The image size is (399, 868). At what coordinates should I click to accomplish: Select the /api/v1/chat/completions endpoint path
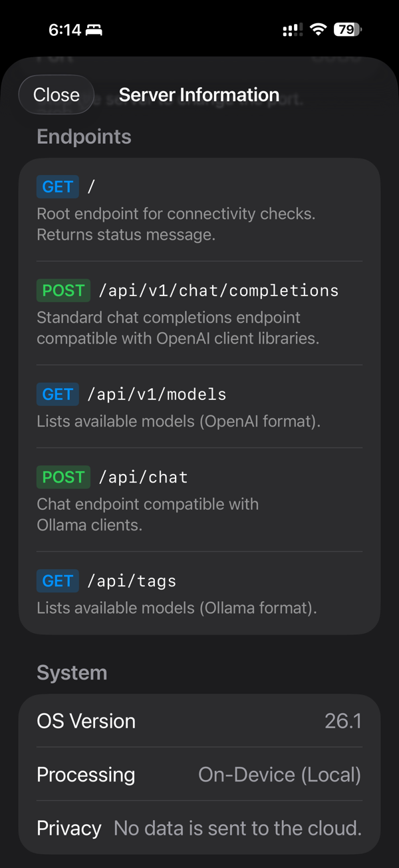coord(219,290)
